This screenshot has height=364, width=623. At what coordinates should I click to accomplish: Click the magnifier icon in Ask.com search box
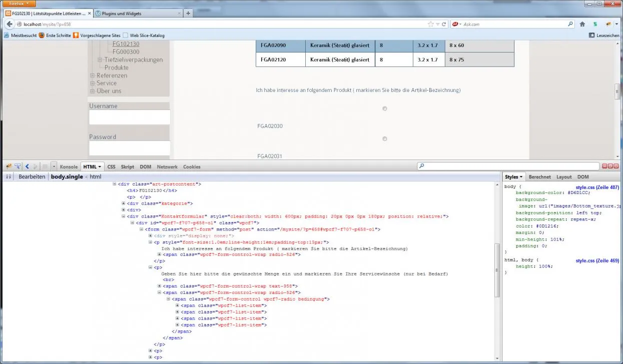click(x=570, y=23)
